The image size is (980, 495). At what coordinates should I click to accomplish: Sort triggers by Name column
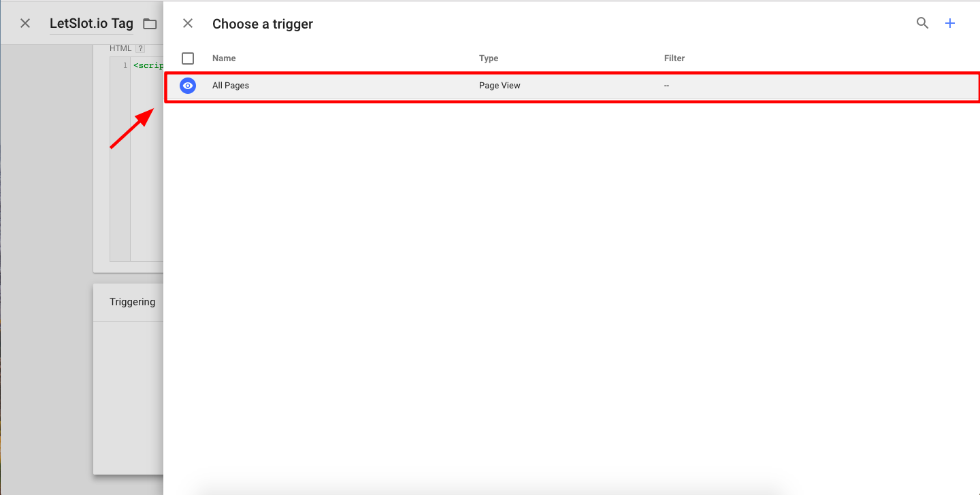coord(224,58)
